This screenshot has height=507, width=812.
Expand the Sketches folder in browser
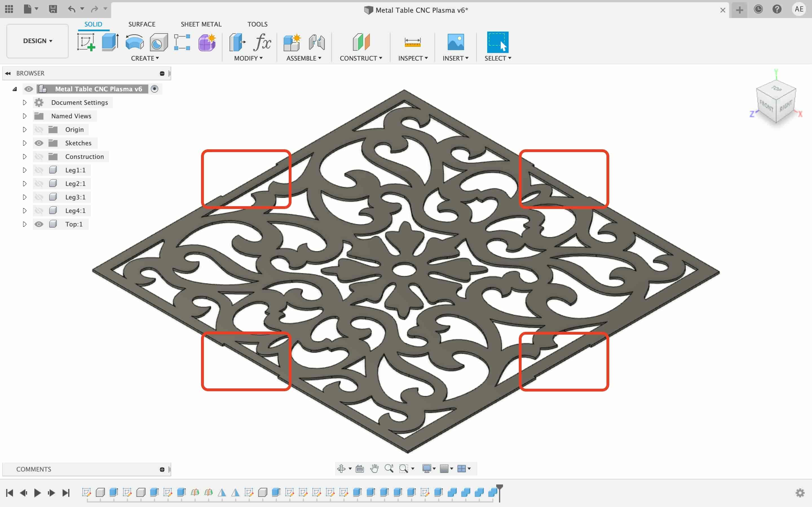pyautogui.click(x=24, y=143)
